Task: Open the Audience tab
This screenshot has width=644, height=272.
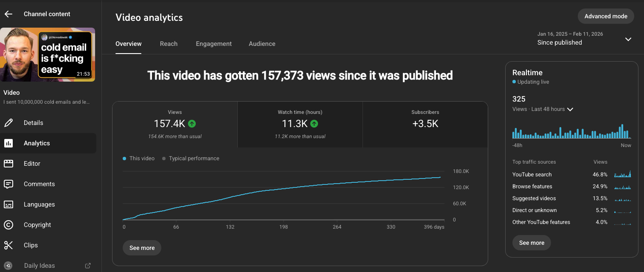Action: [x=262, y=43]
